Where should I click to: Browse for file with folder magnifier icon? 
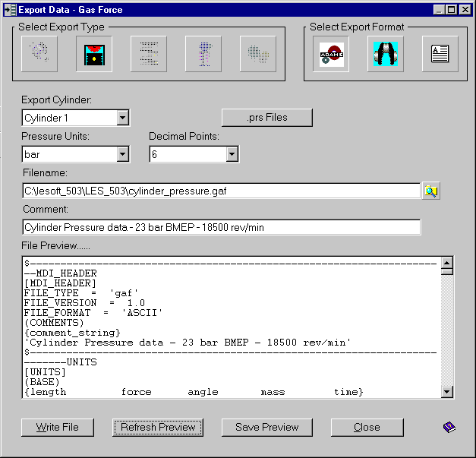tap(430, 191)
